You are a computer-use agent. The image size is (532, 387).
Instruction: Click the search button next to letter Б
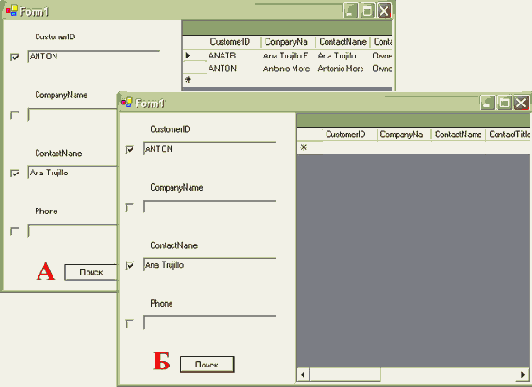[207, 364]
